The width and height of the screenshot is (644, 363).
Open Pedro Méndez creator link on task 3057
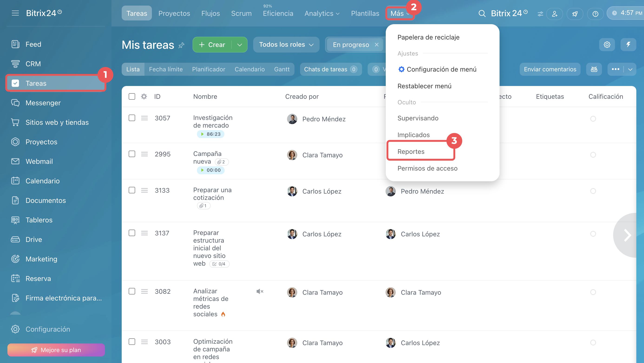click(324, 119)
